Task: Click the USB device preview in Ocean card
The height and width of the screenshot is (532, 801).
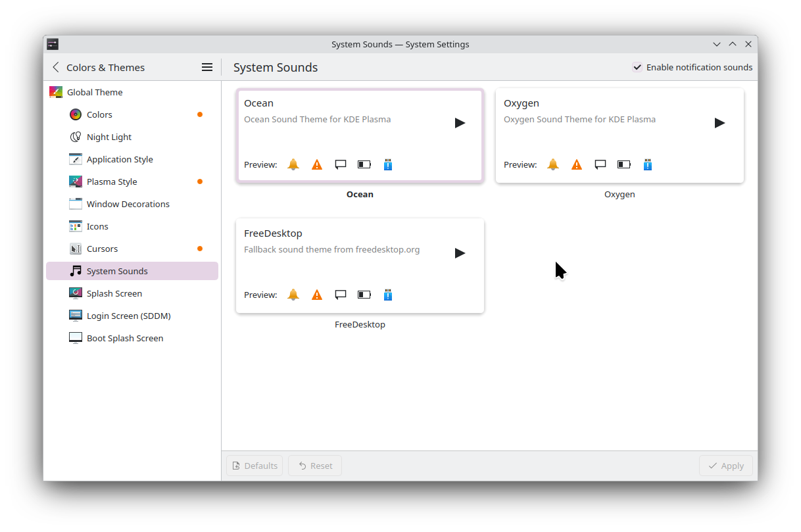Action: [x=388, y=164]
